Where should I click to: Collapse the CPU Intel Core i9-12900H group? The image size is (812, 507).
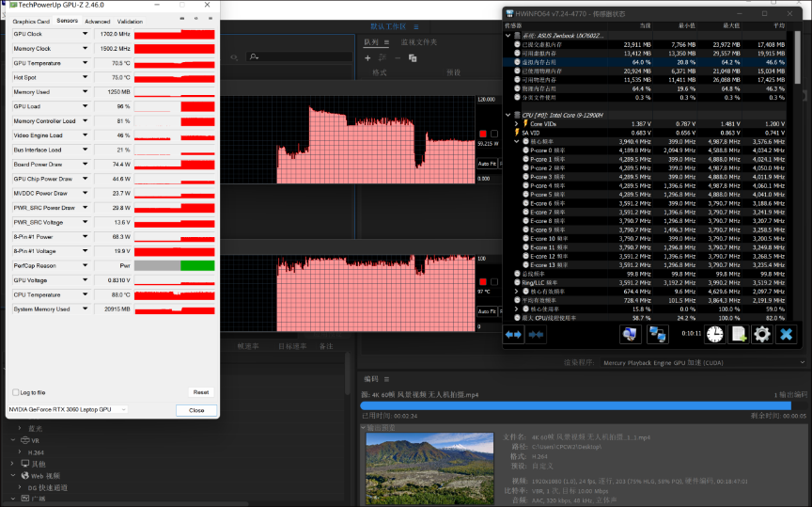tap(508, 115)
